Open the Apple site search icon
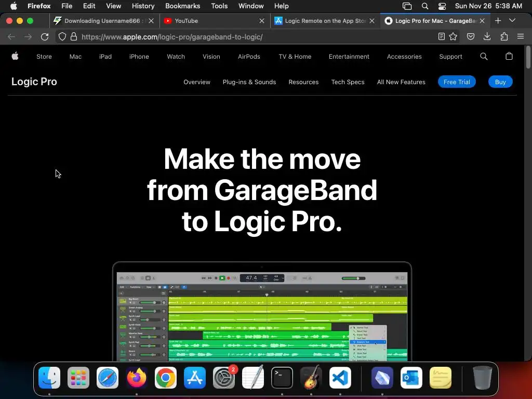This screenshot has height=399, width=532. (x=484, y=56)
